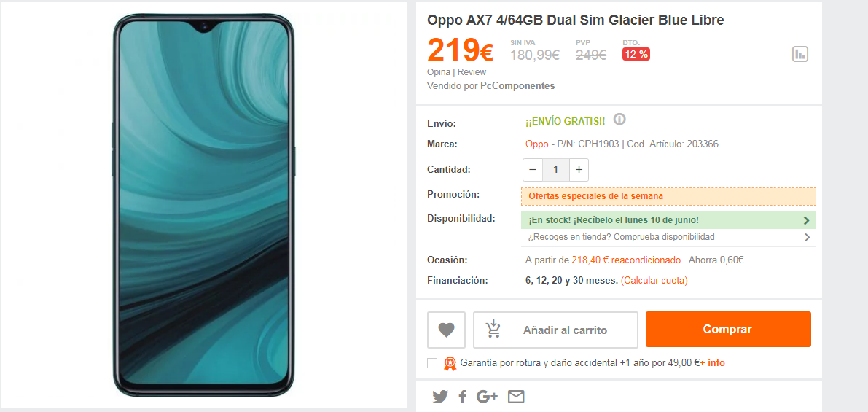This screenshot has width=868, height=412.
Task: Click the quantity input field
Action: tap(556, 169)
